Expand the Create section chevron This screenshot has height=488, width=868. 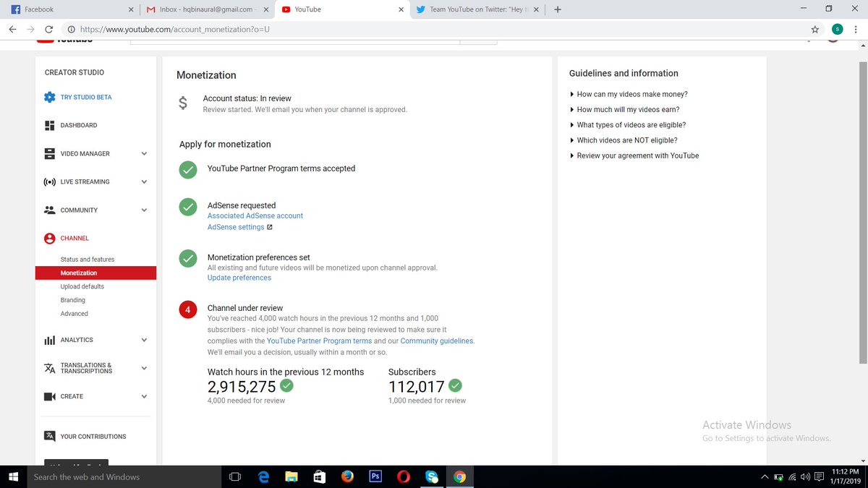click(144, 396)
